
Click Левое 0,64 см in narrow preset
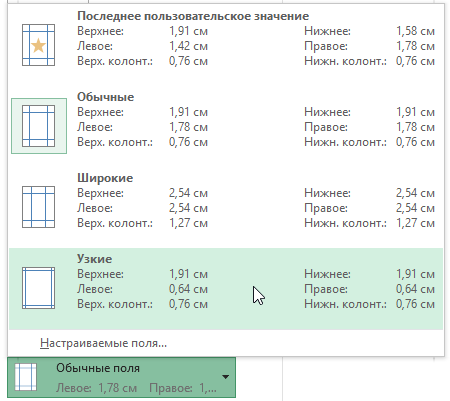(x=142, y=289)
